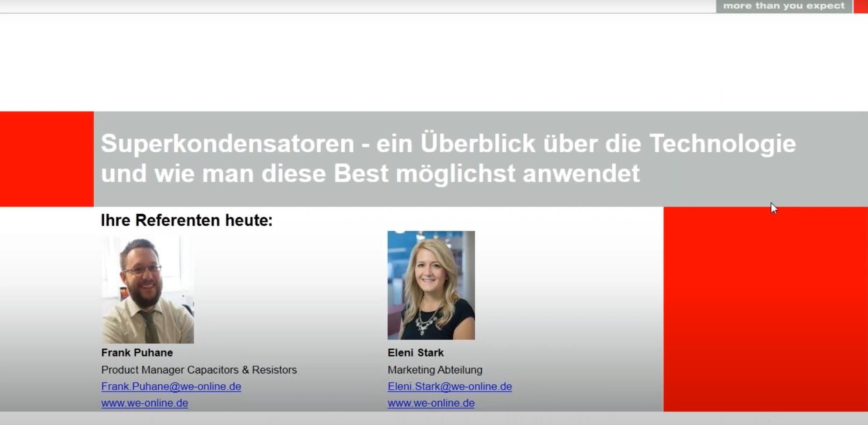Click the name "Frank Puhane" below the photo
This screenshot has height=425, width=868.
tap(137, 353)
